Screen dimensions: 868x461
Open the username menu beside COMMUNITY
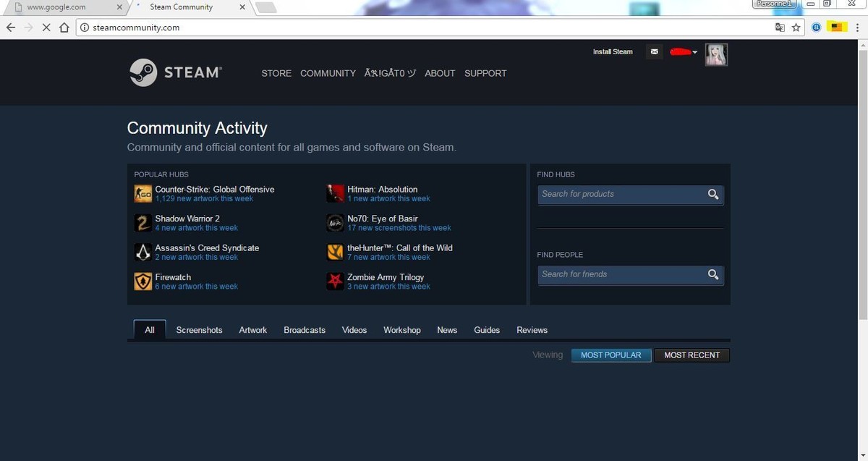tap(391, 73)
